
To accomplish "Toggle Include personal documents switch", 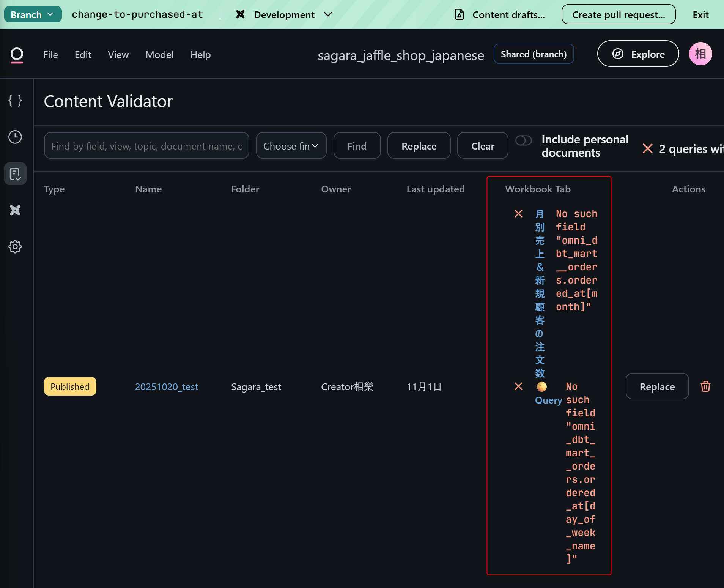I will 523,140.
